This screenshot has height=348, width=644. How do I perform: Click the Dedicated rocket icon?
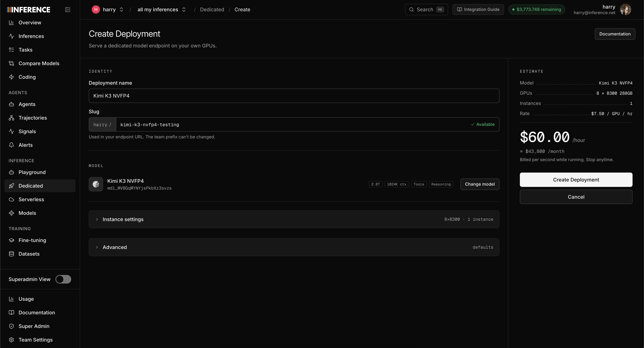point(11,186)
